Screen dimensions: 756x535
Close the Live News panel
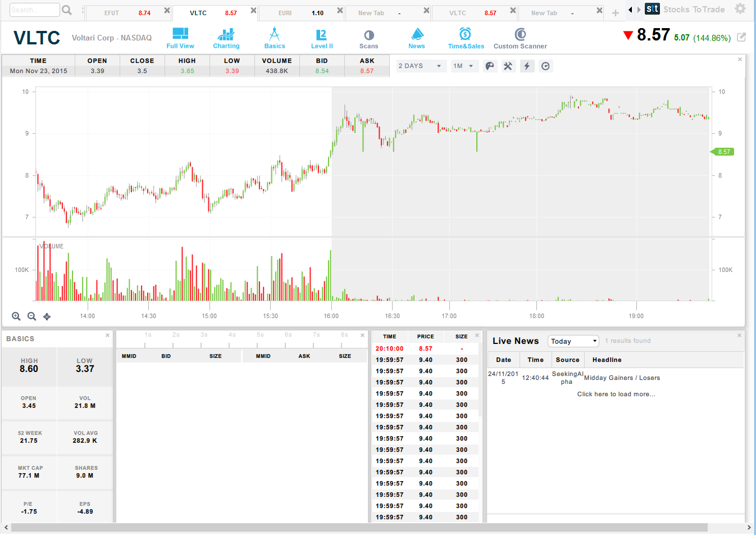click(x=739, y=335)
